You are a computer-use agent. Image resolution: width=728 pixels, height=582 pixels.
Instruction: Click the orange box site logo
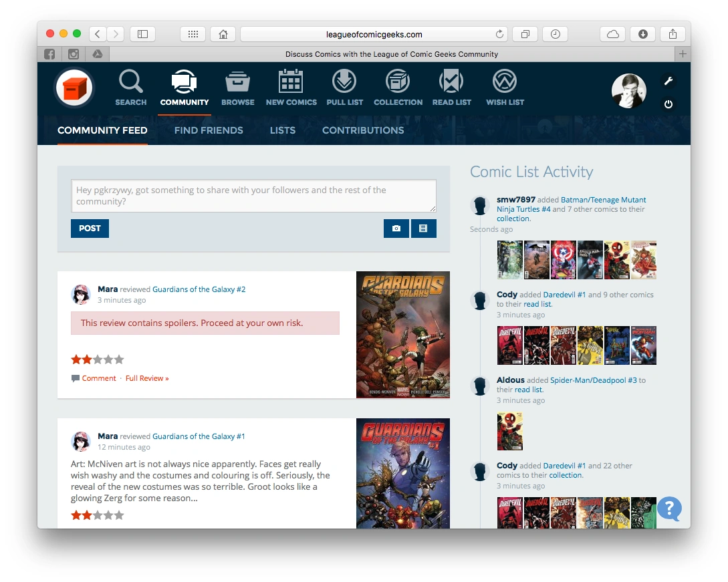click(74, 88)
